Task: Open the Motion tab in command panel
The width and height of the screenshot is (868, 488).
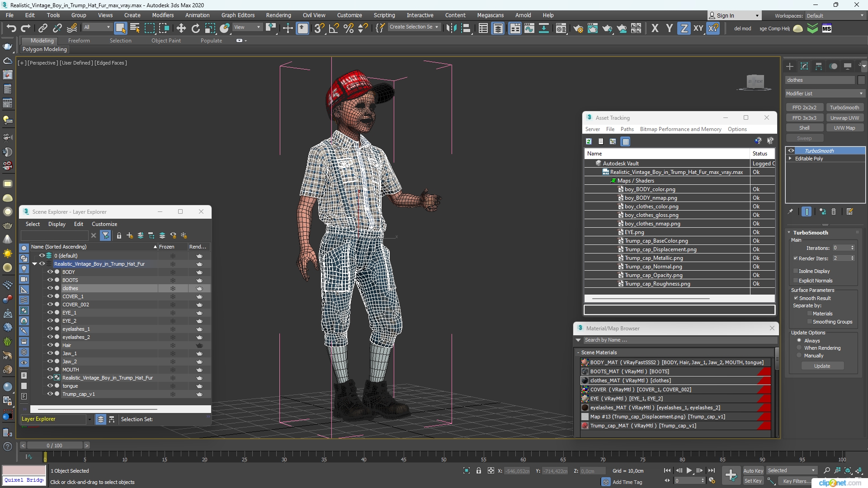Action: pos(833,66)
